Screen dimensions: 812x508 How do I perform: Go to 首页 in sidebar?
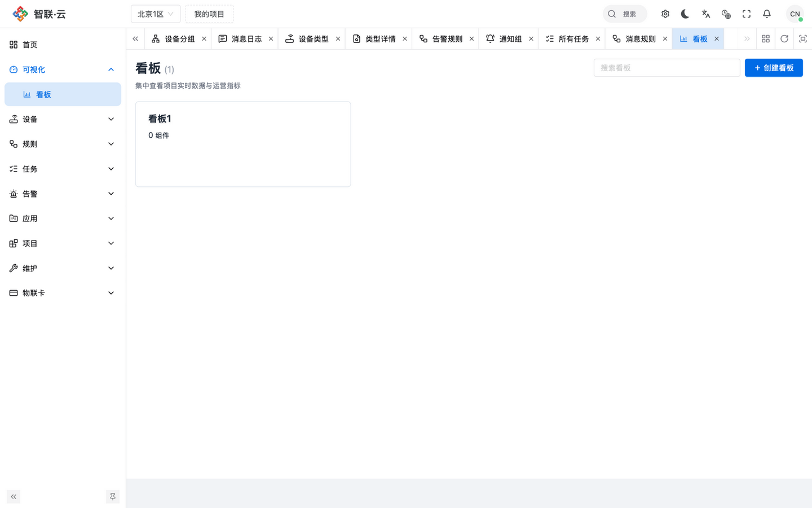click(63, 45)
